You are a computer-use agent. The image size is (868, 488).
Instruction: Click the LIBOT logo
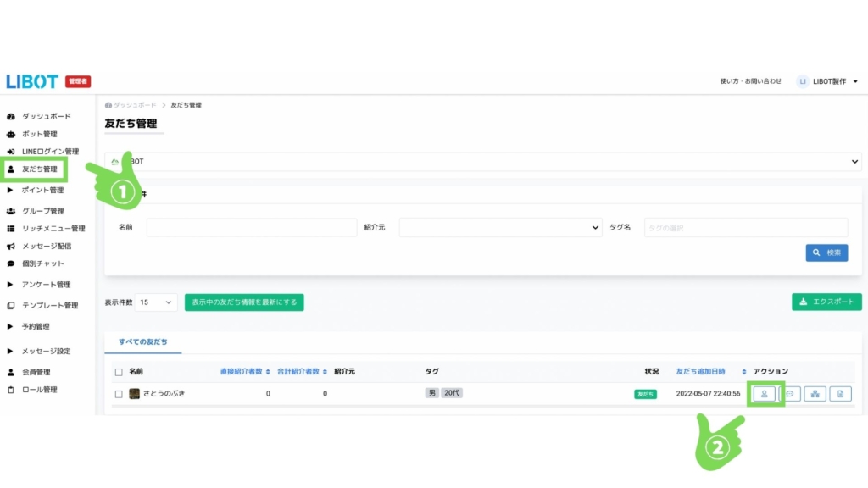coord(32,81)
